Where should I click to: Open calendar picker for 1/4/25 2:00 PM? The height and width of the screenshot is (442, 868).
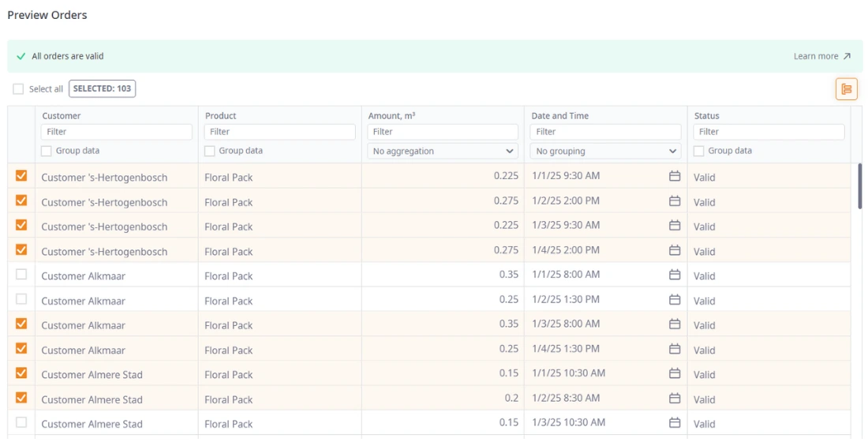tap(674, 249)
